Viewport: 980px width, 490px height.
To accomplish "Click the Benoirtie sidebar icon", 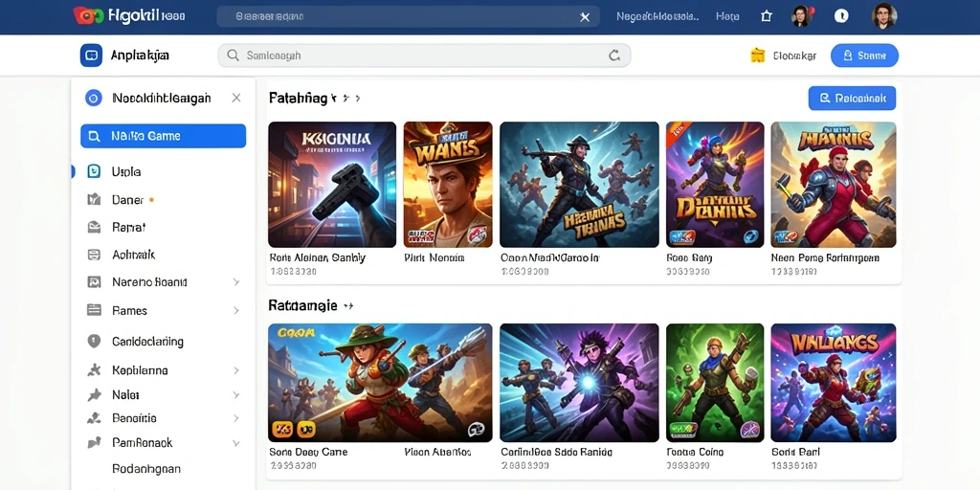I will pyautogui.click(x=94, y=418).
